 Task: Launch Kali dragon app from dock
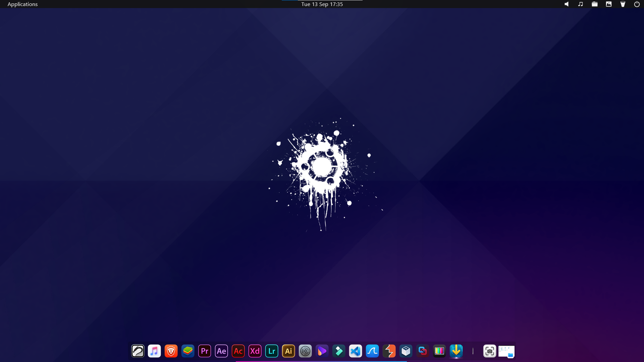pyautogui.click(x=138, y=351)
